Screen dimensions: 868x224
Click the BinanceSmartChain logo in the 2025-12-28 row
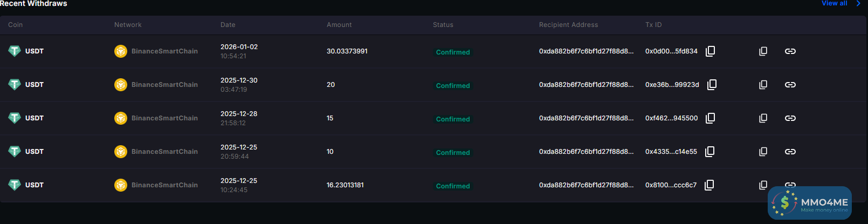pos(121,118)
